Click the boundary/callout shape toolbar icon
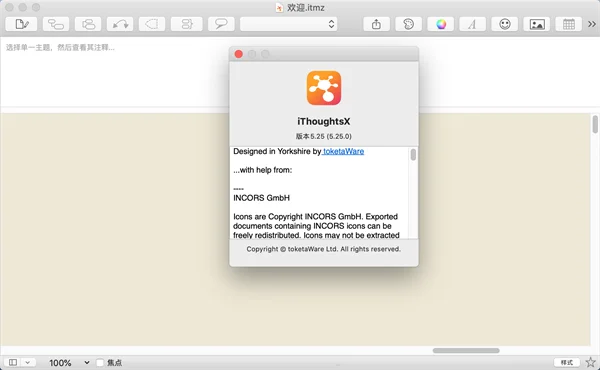This screenshot has height=370, width=600. coord(152,24)
